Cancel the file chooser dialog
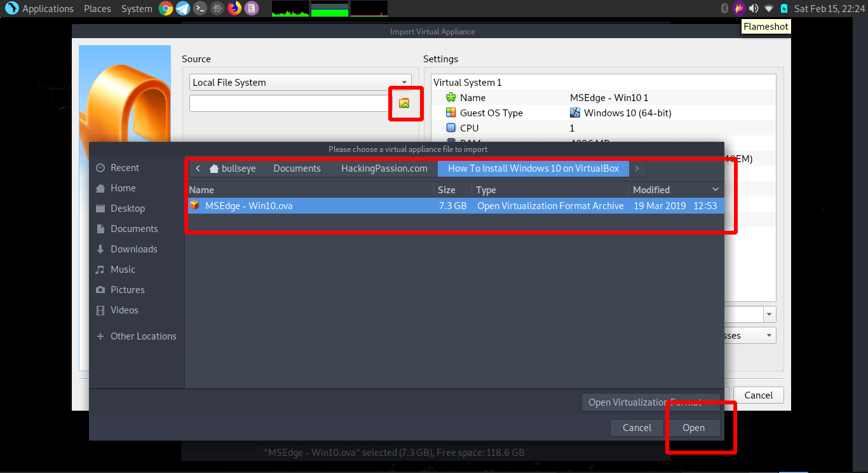Screen dimensions: 868x473 (x=637, y=428)
